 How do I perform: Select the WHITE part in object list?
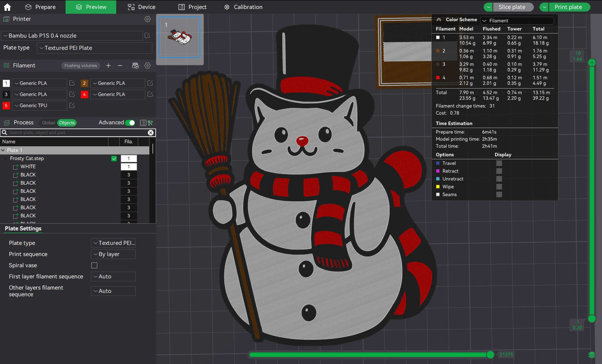pos(28,167)
